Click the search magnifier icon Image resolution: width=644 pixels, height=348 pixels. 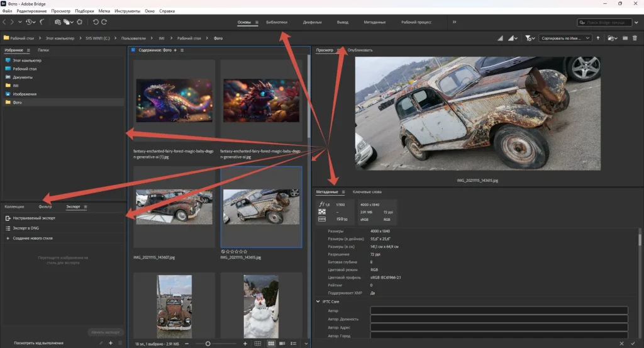point(582,23)
